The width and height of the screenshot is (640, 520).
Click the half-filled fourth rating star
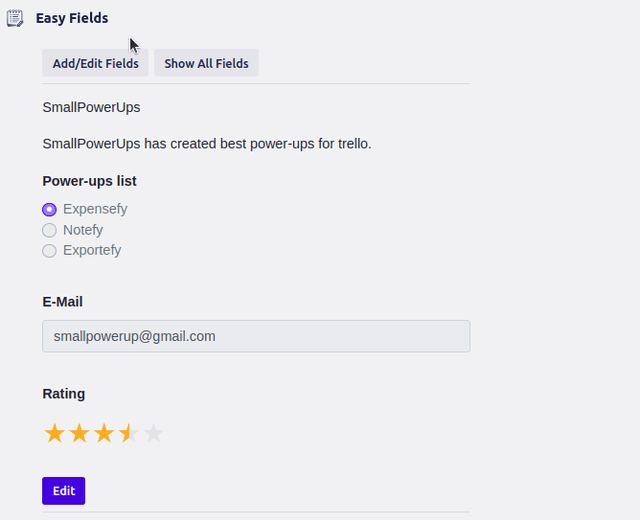pos(129,433)
